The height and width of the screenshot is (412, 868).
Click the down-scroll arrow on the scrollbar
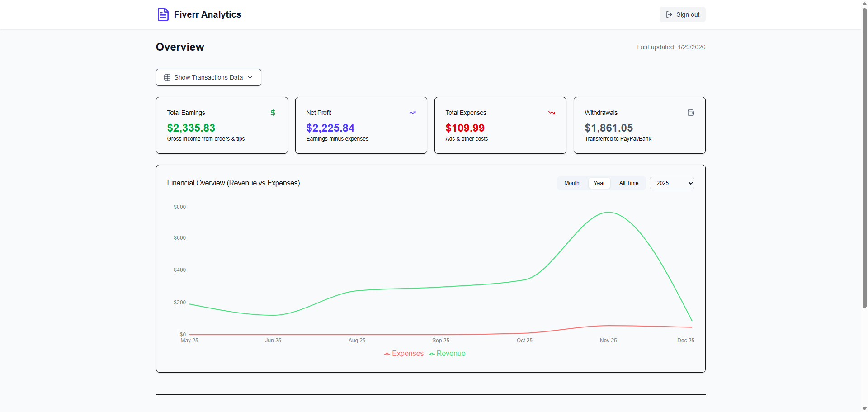coord(863,408)
